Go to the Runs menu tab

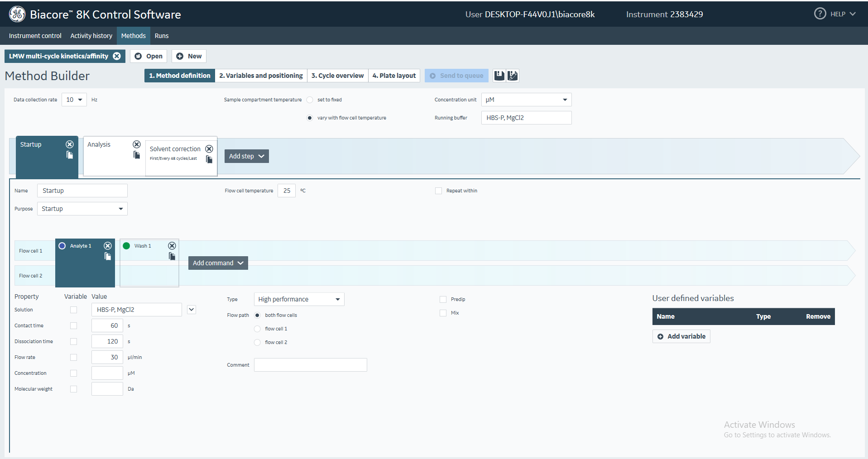(161, 36)
